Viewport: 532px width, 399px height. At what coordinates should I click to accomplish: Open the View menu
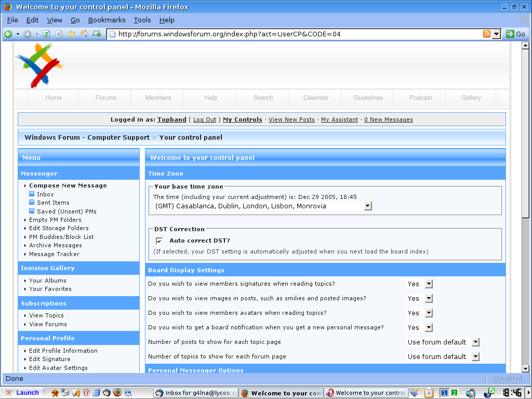click(55, 20)
